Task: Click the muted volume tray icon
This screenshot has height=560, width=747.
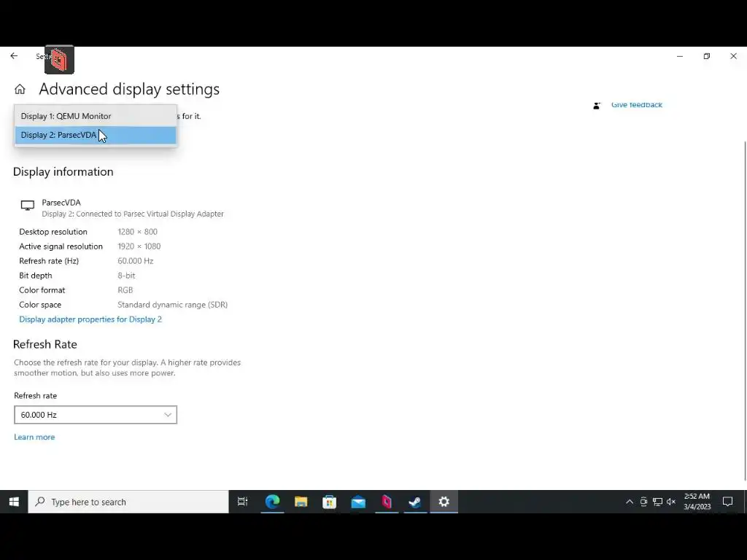Action: click(671, 502)
